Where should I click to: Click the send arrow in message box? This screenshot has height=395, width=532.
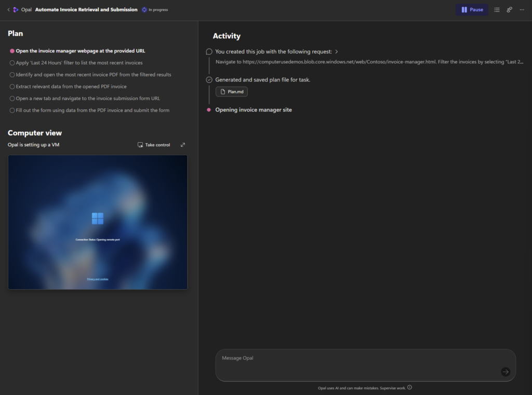[506, 372]
